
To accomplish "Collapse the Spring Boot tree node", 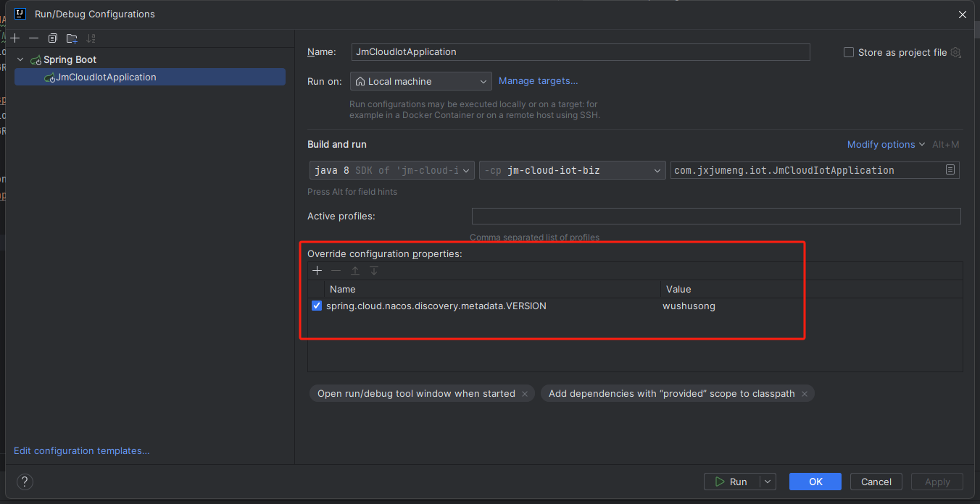I will tap(20, 59).
